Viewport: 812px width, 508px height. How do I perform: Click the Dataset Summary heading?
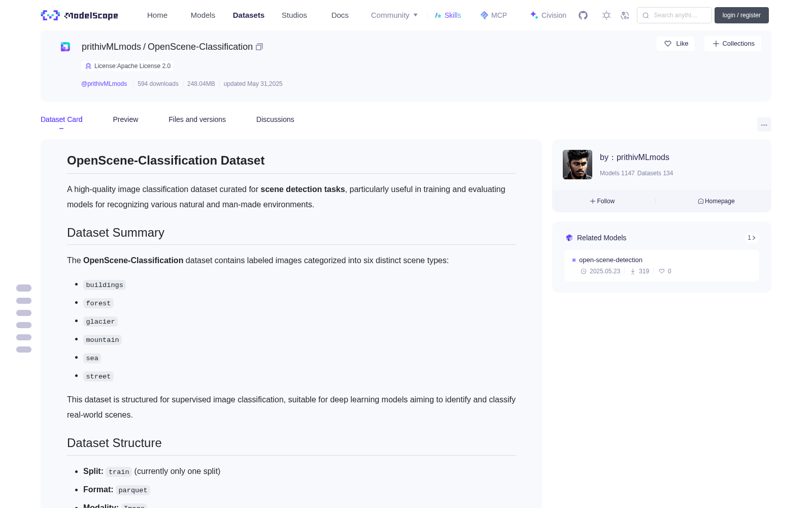pos(116,233)
